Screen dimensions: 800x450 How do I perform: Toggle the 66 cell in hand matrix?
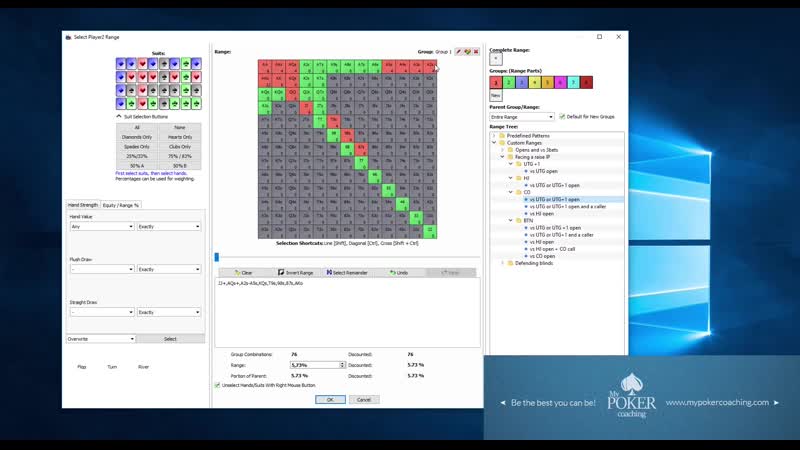click(x=375, y=177)
